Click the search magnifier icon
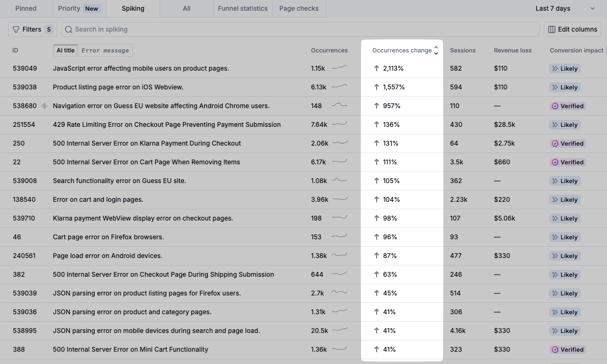Screen dimensions: 607x364 pyautogui.click(x=69, y=29)
